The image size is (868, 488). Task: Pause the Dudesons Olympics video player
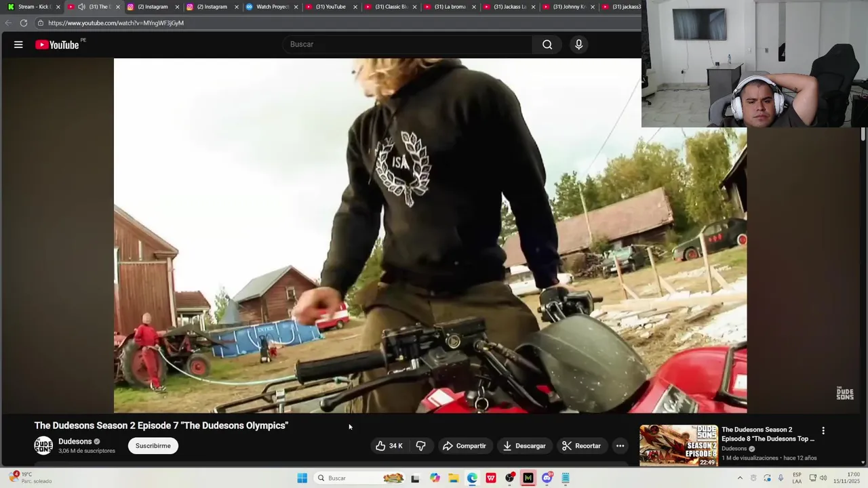(430, 235)
